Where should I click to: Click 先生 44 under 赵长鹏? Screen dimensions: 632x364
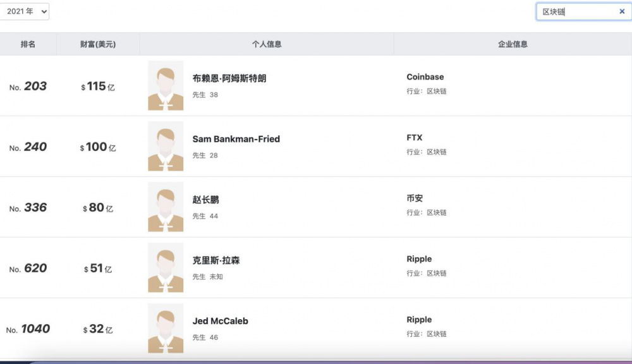pyautogui.click(x=205, y=216)
